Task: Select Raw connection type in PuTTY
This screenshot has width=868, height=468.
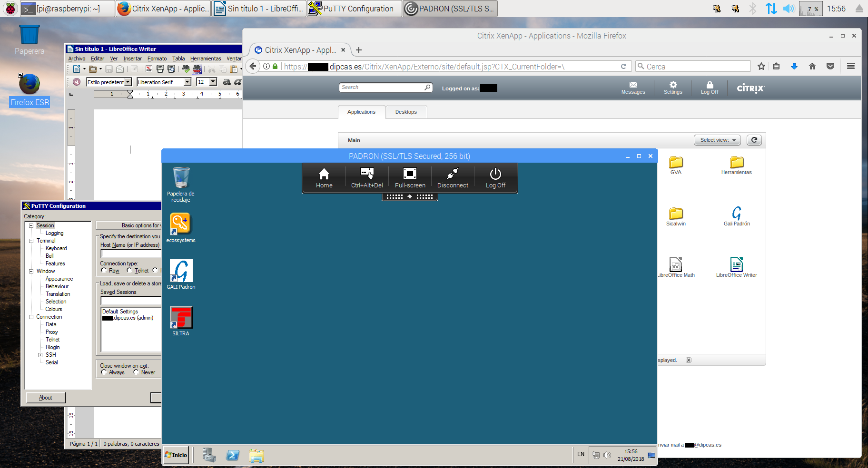Action: [104, 270]
